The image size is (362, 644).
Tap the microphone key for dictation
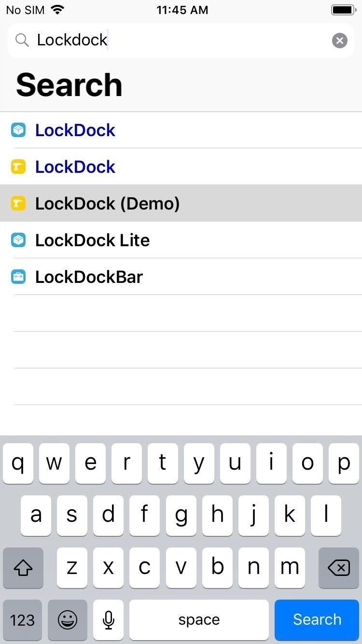(108, 620)
